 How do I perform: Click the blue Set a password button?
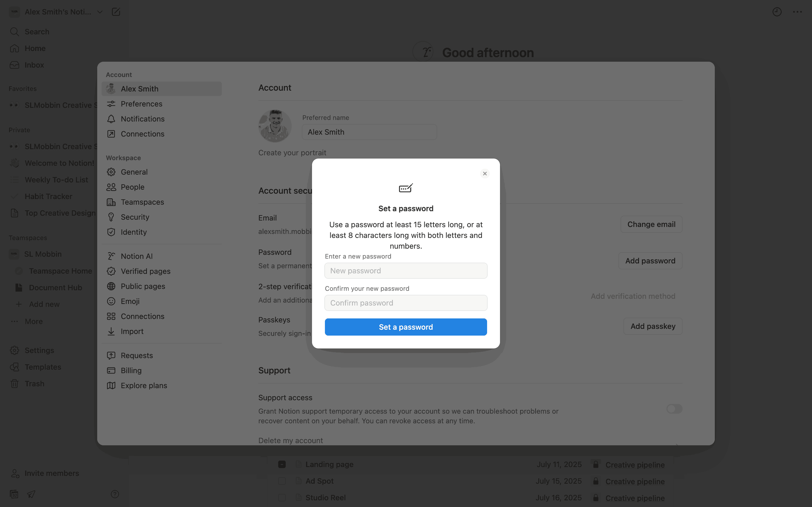[406, 327]
